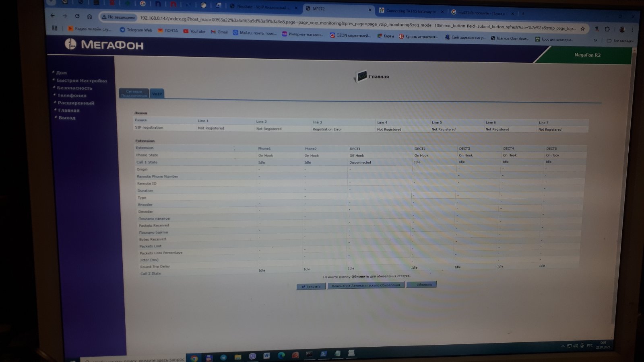Switch to the mp272db search tab

click(x=482, y=13)
